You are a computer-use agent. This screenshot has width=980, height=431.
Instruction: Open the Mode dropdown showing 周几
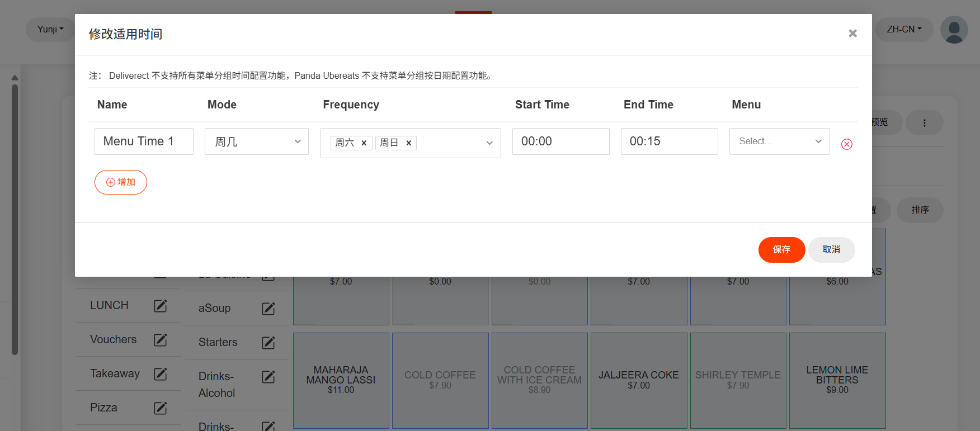pos(257,141)
